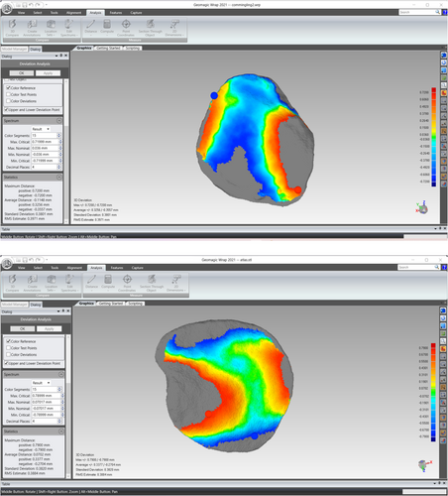This screenshot has height=496, width=448.
Task: Click OK in commingling2.wrp Deviation Analysis dialog
Action: pyautogui.click(x=22, y=73)
